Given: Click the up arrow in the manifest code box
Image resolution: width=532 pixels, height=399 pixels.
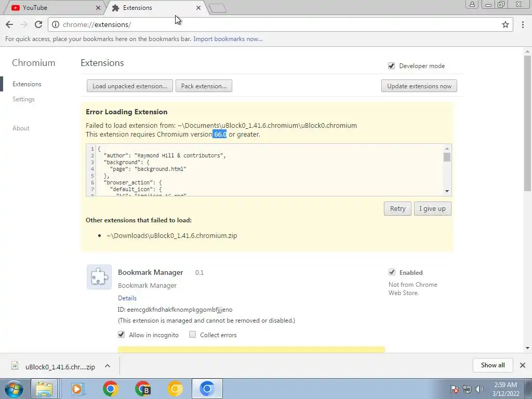Looking at the screenshot, I should (447, 148).
